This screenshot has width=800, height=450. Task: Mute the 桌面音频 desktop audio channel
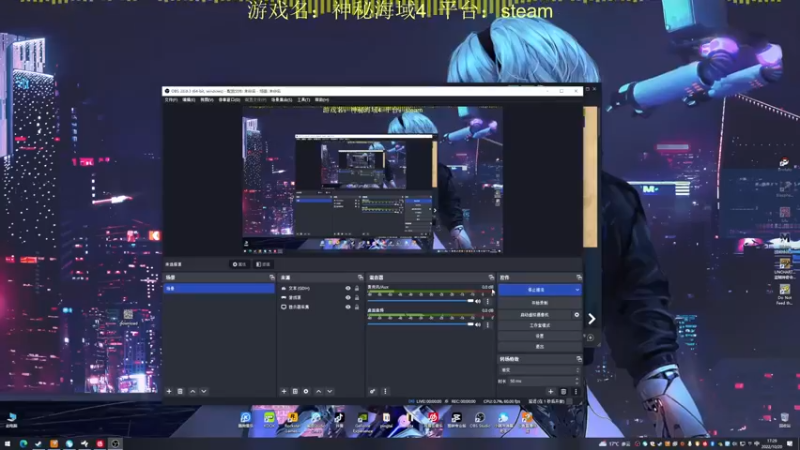(x=478, y=324)
